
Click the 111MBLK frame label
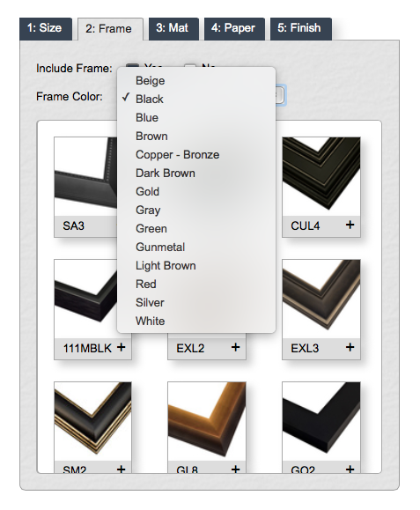click(x=87, y=348)
